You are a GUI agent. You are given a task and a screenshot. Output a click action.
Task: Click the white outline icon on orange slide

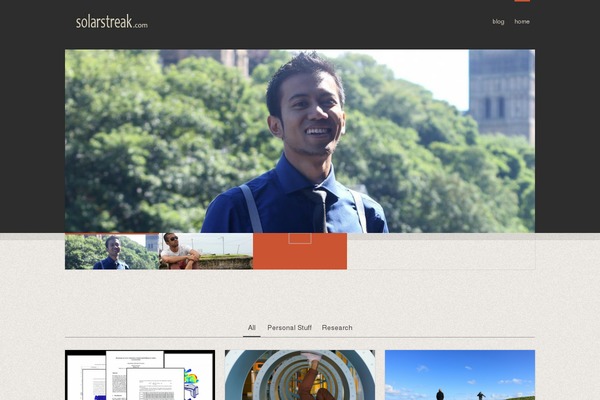point(300,238)
